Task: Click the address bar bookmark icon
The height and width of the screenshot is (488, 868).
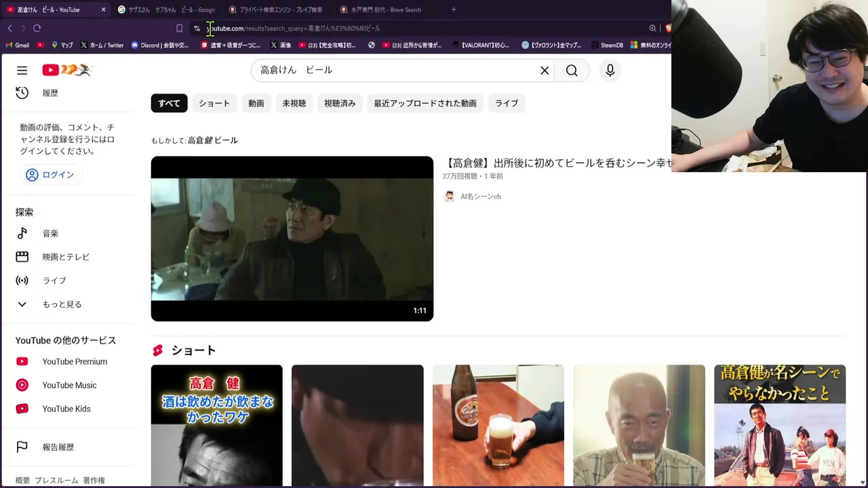Action: [179, 28]
